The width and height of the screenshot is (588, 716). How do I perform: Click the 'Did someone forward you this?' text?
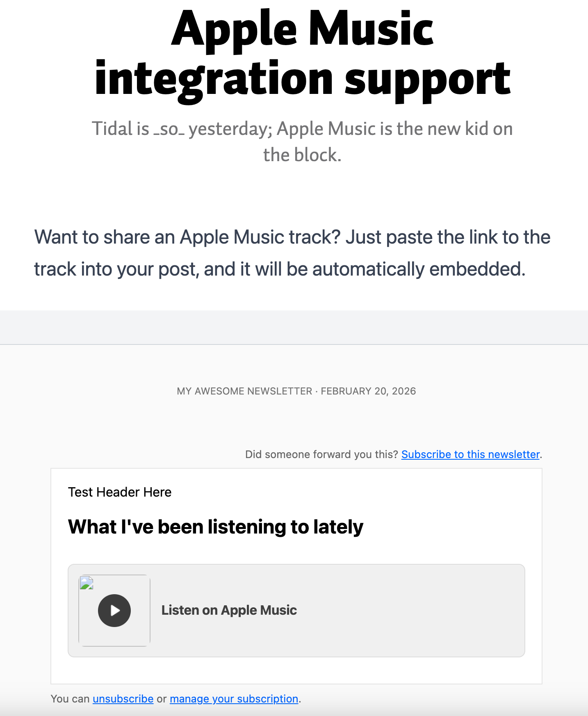(x=321, y=454)
